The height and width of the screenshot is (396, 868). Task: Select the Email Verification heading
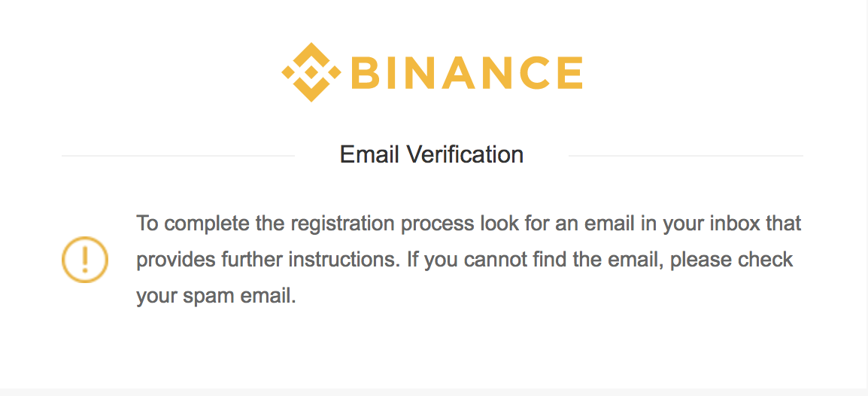(x=431, y=154)
